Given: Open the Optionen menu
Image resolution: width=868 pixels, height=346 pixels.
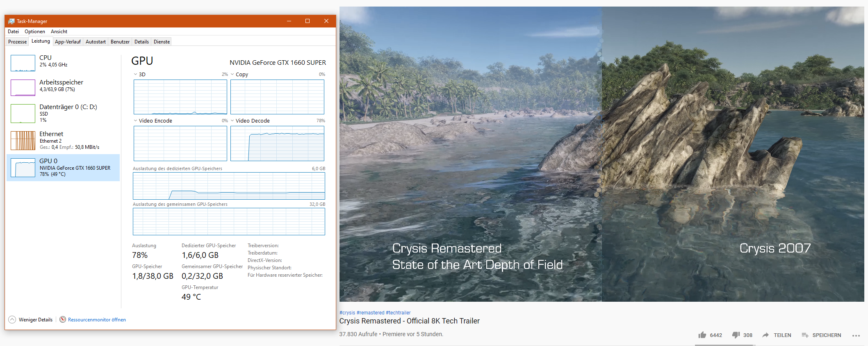Looking at the screenshot, I should click(x=35, y=32).
